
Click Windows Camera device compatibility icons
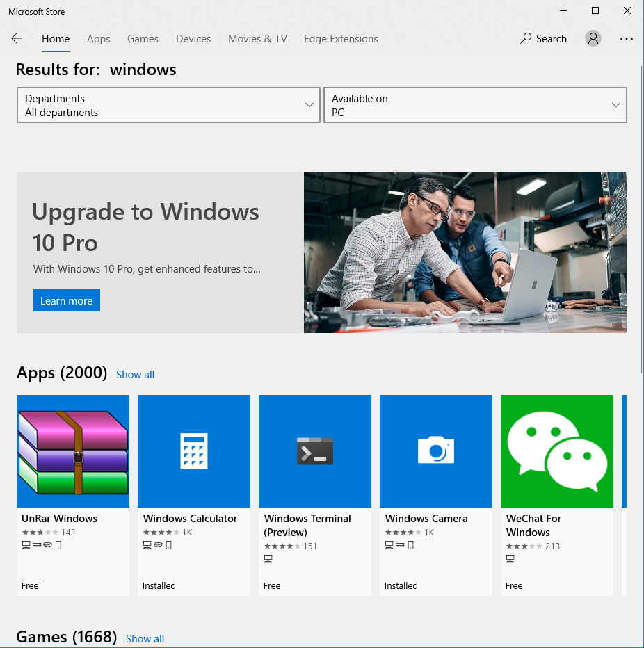point(399,545)
